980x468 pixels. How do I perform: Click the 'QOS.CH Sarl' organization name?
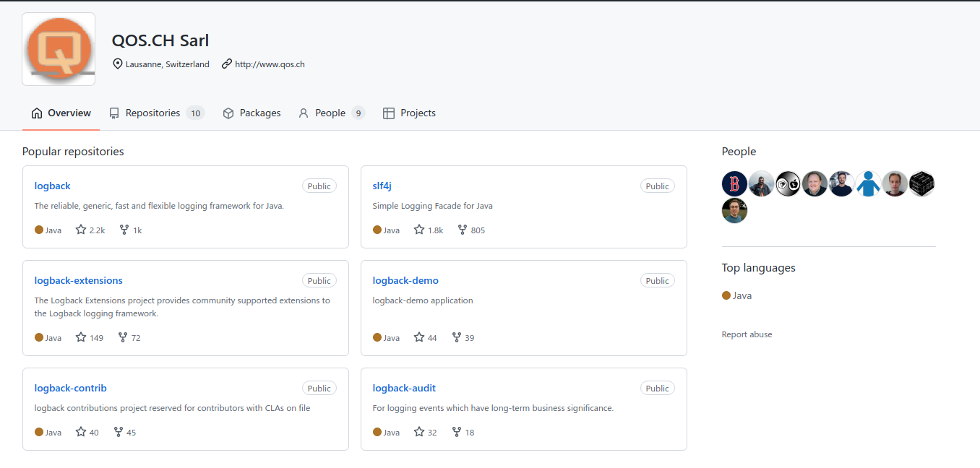[x=160, y=40]
